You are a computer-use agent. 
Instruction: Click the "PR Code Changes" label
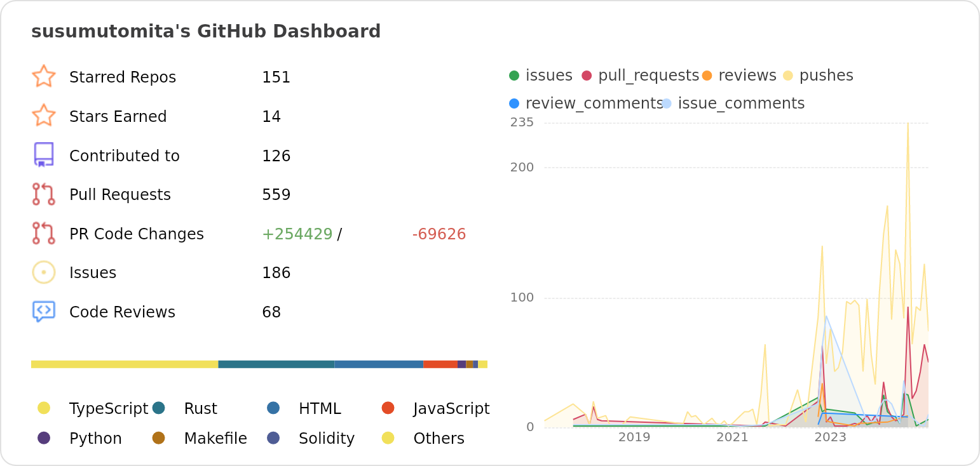tap(137, 234)
